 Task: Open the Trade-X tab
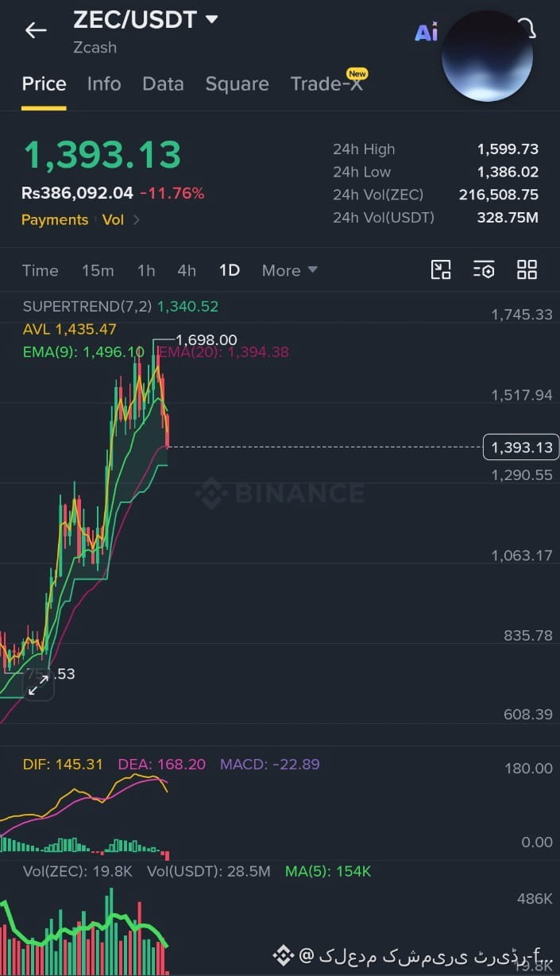tap(327, 83)
